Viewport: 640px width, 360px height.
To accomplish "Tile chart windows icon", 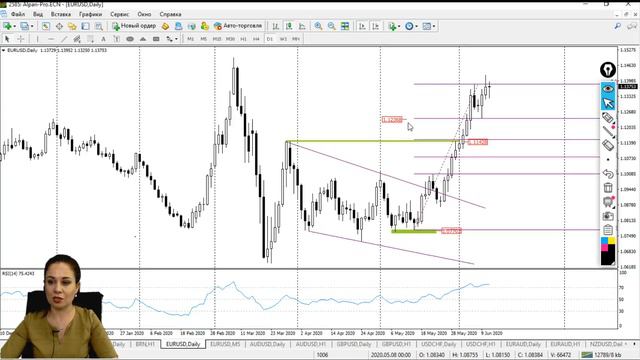I will (345, 26).
